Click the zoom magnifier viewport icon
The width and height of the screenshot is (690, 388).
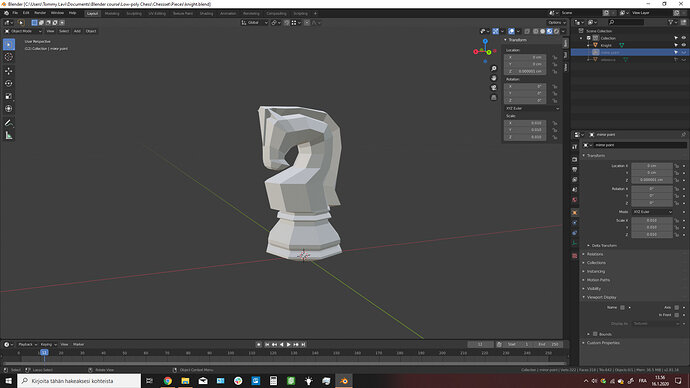494,69
